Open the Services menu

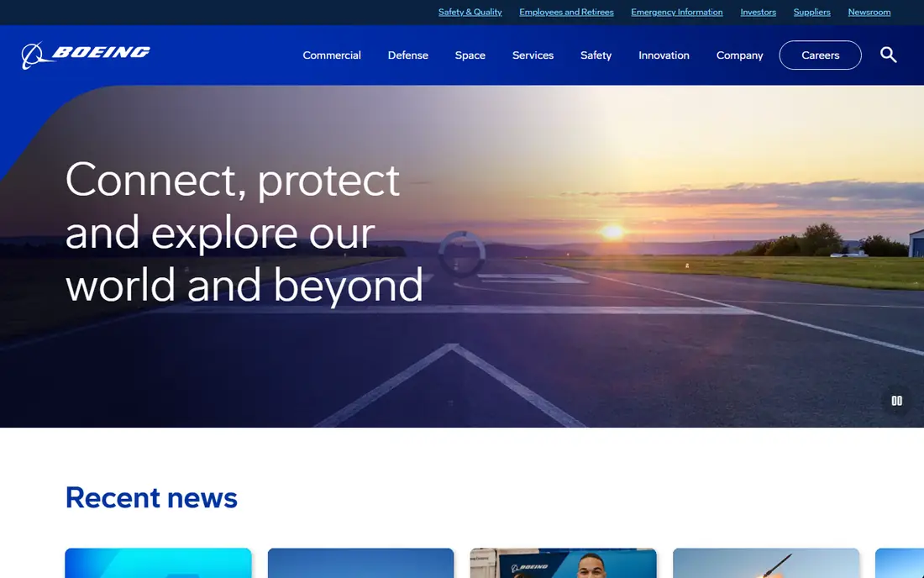pos(533,55)
